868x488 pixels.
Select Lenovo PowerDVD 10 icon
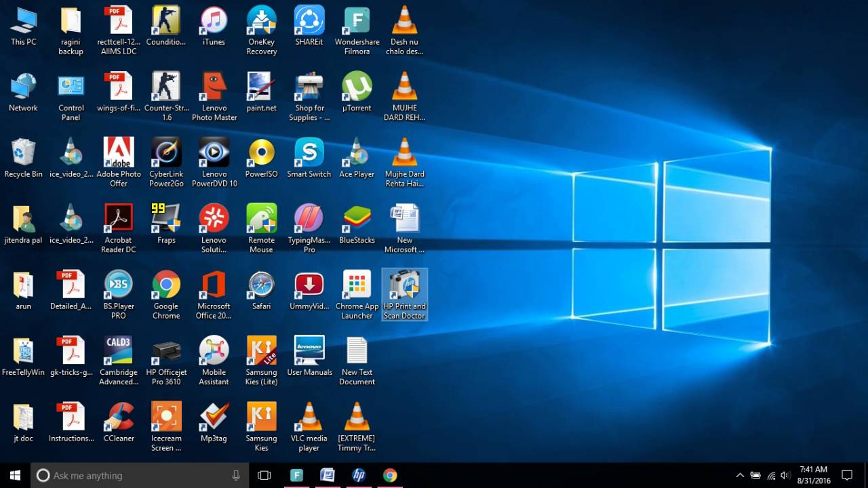pyautogui.click(x=214, y=163)
